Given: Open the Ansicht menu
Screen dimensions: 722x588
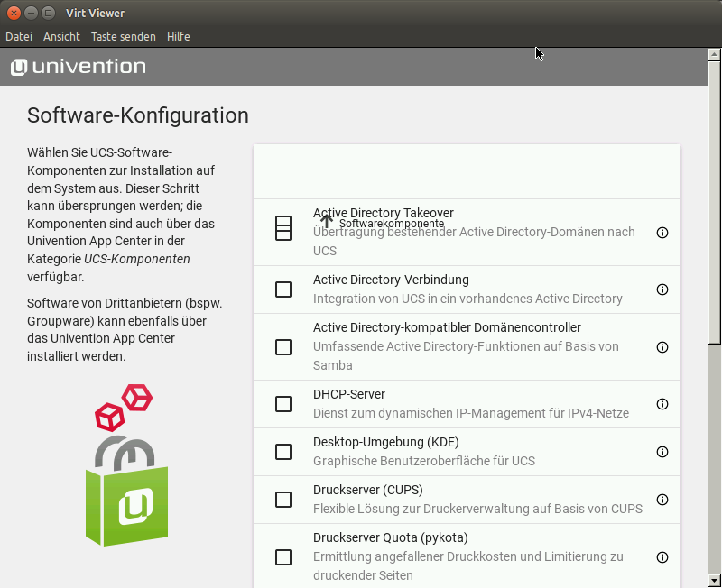Looking at the screenshot, I should [x=61, y=37].
